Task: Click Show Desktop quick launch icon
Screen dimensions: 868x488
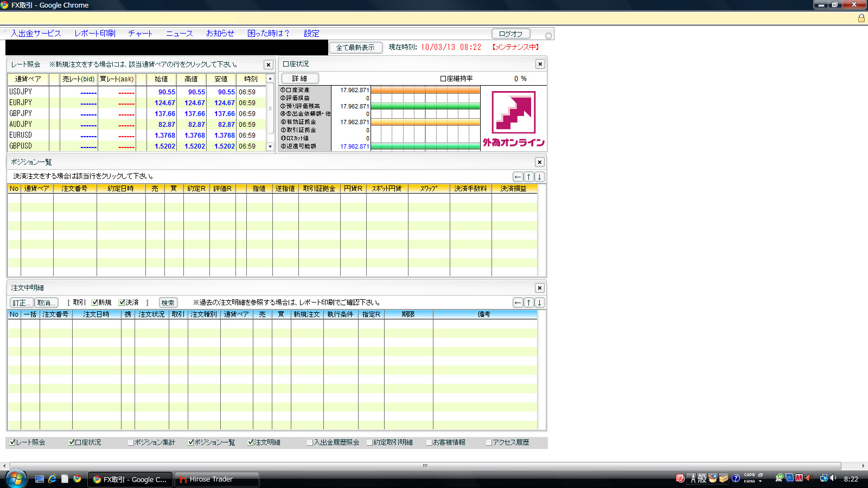Action: coord(40,479)
